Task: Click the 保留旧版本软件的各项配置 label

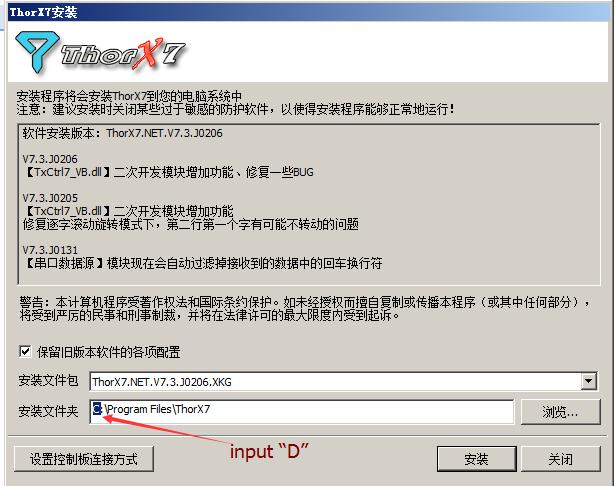Action: (x=109, y=352)
